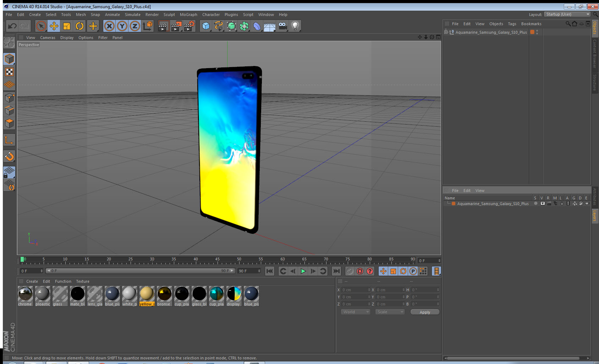Viewport: 599px width, 364px height.
Task: Switch to Points mode in sidebar
Action: (x=9, y=98)
